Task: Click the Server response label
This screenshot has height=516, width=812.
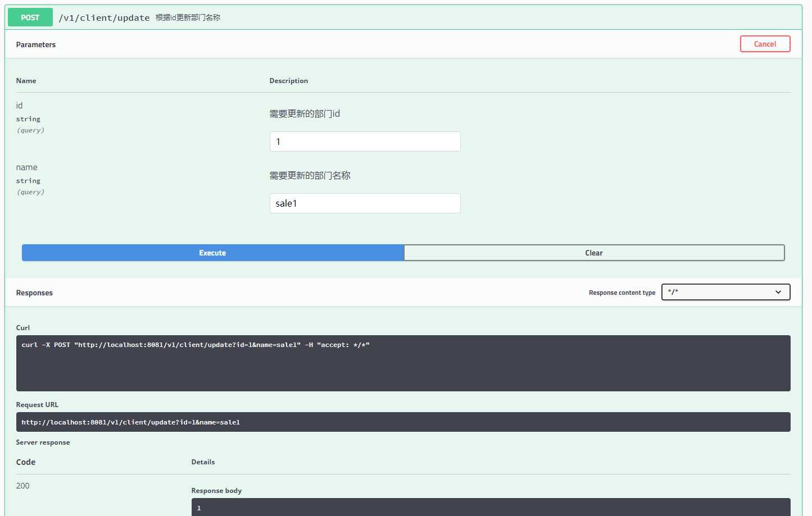Action: [x=43, y=442]
